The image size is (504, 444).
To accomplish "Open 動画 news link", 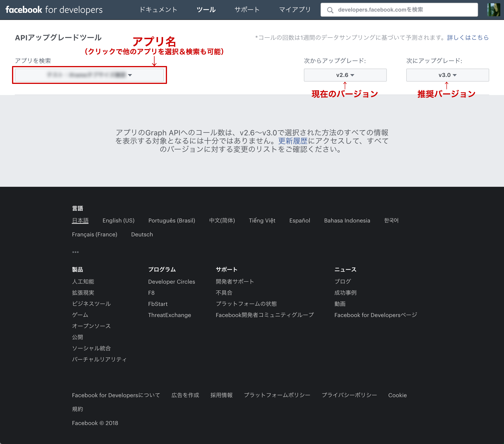I will pyautogui.click(x=340, y=304).
